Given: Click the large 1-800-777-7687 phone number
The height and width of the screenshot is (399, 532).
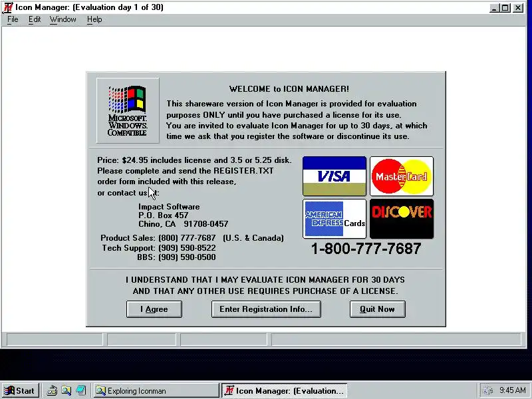Looking at the screenshot, I should pos(366,249).
